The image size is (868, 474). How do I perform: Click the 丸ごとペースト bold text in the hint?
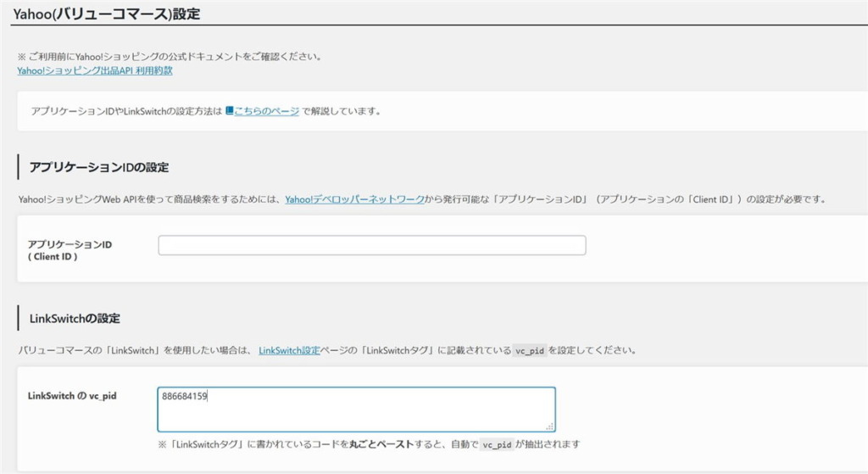381,444
